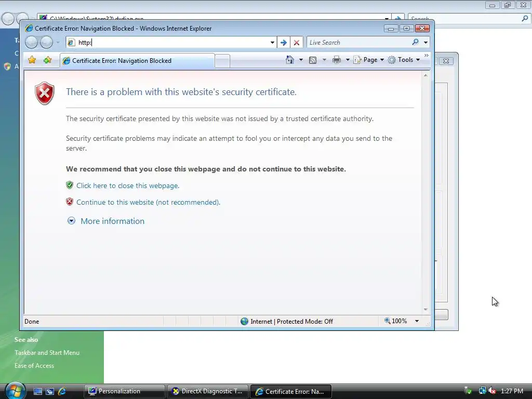Viewport: 532px width, 399px height.
Task: Open recent pages dropdown arrow
Action: pyautogui.click(x=58, y=43)
